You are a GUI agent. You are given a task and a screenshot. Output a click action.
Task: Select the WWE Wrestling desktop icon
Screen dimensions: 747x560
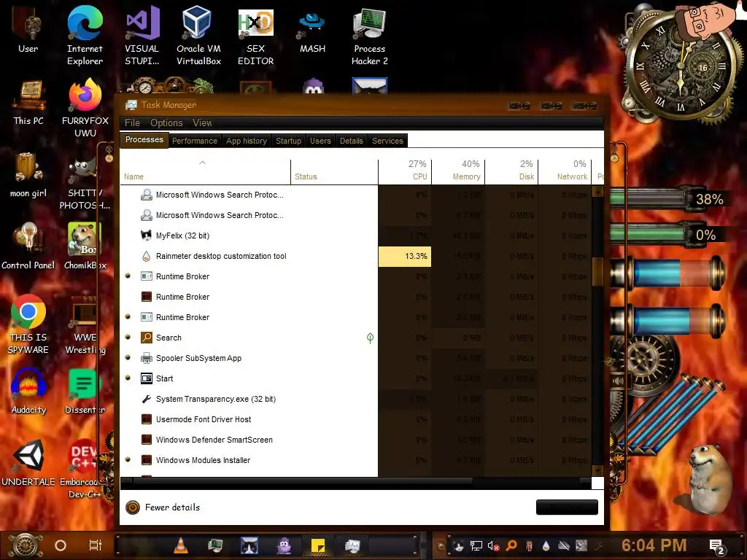point(85,324)
